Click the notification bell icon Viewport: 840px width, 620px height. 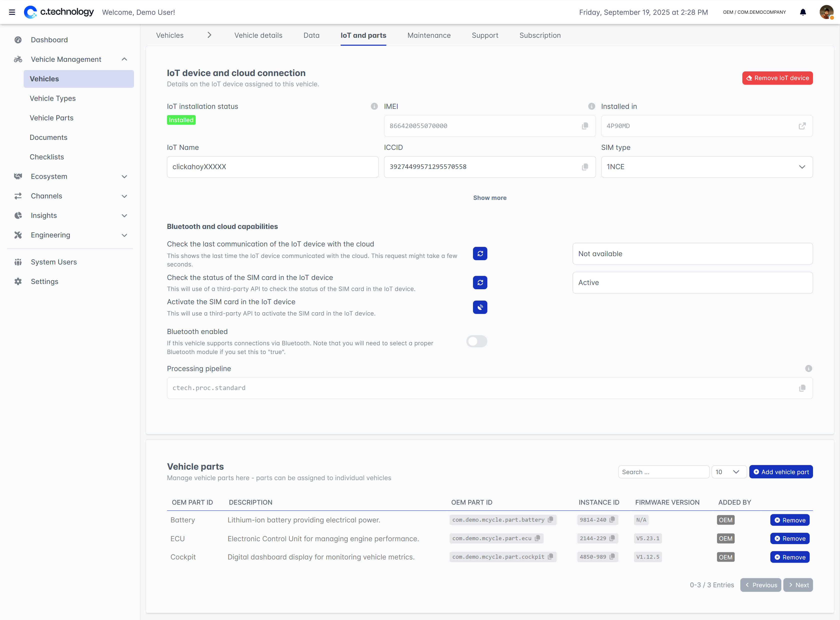pos(802,13)
